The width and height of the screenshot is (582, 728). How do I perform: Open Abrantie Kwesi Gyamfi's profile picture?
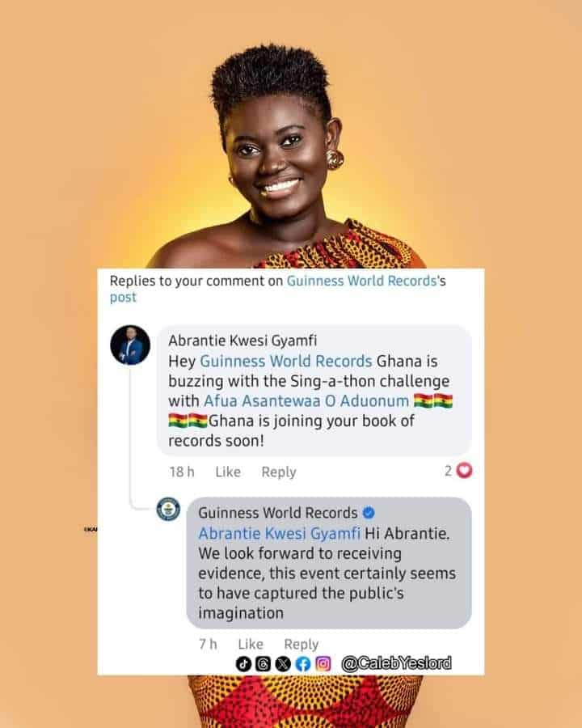(x=130, y=345)
